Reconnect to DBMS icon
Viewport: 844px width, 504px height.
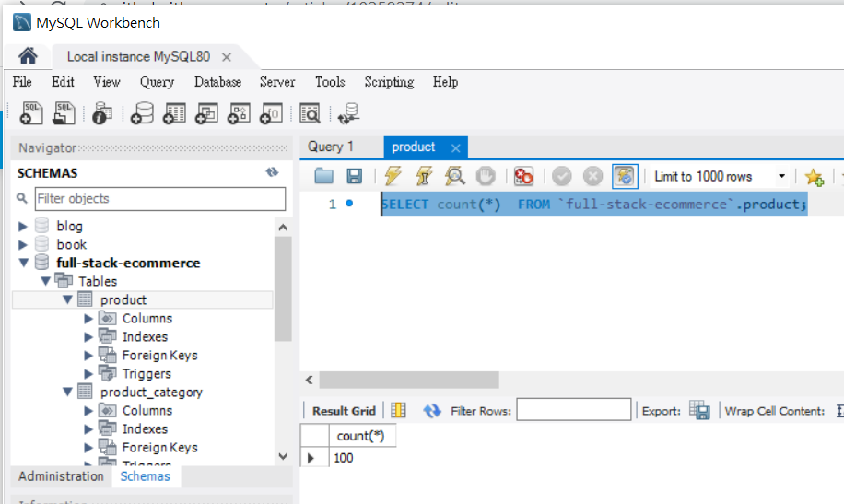click(x=349, y=113)
